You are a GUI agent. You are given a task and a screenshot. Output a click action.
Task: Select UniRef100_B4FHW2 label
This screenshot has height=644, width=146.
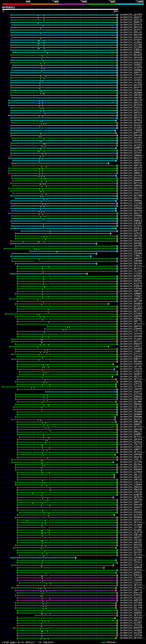131,243
